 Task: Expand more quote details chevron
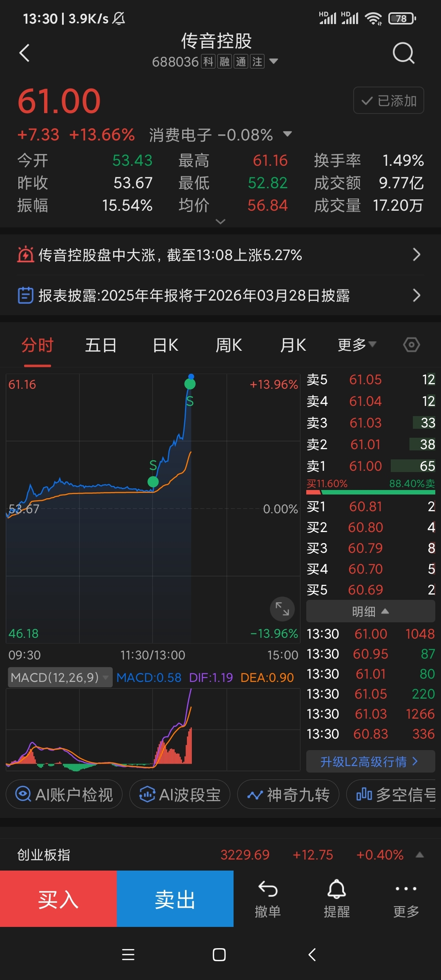220,221
